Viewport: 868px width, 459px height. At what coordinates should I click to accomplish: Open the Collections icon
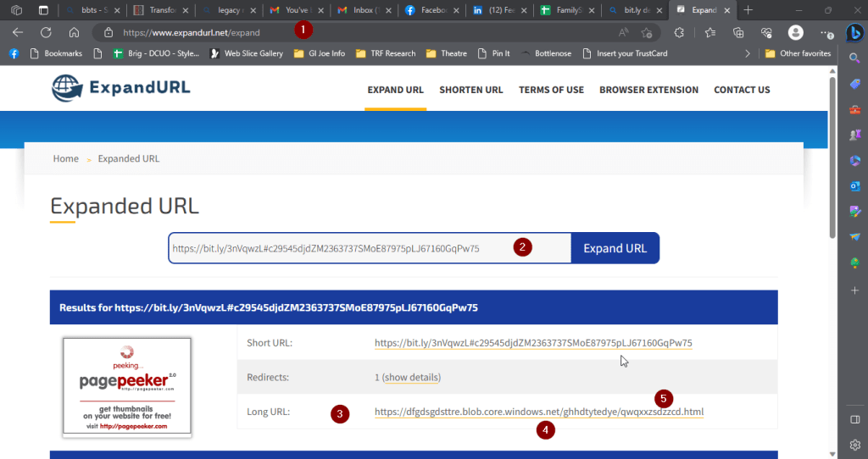[738, 33]
